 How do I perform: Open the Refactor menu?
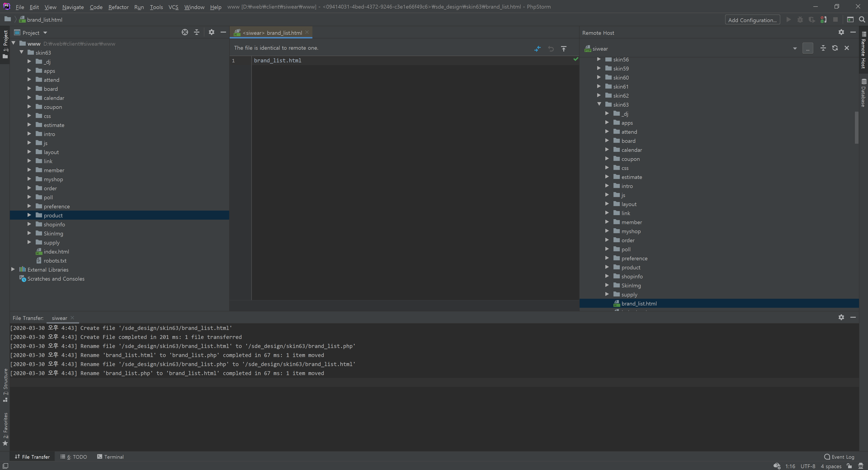click(x=118, y=7)
